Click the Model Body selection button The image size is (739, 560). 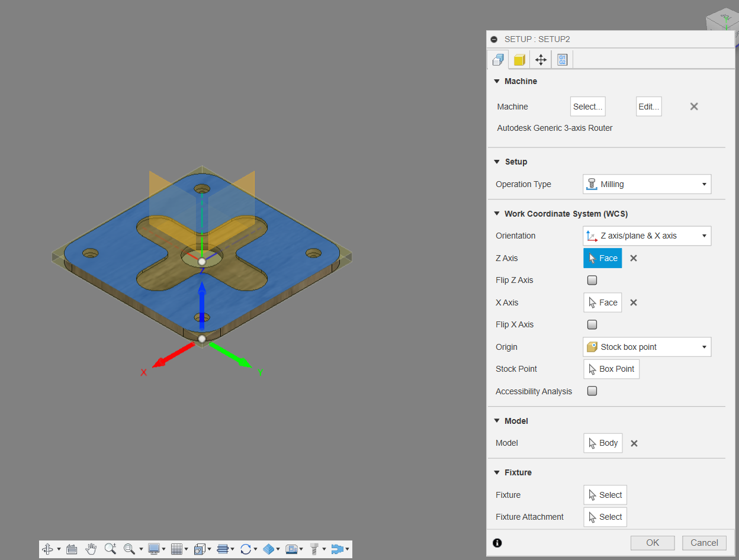603,443
